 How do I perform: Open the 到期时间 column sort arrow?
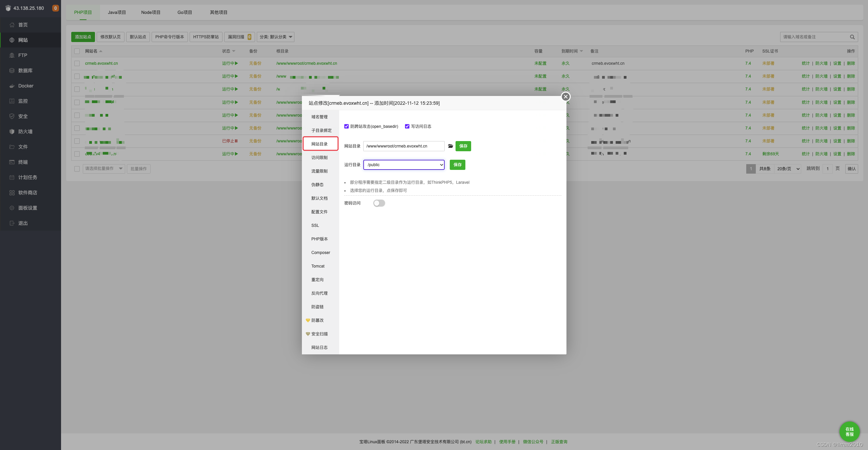[581, 51]
